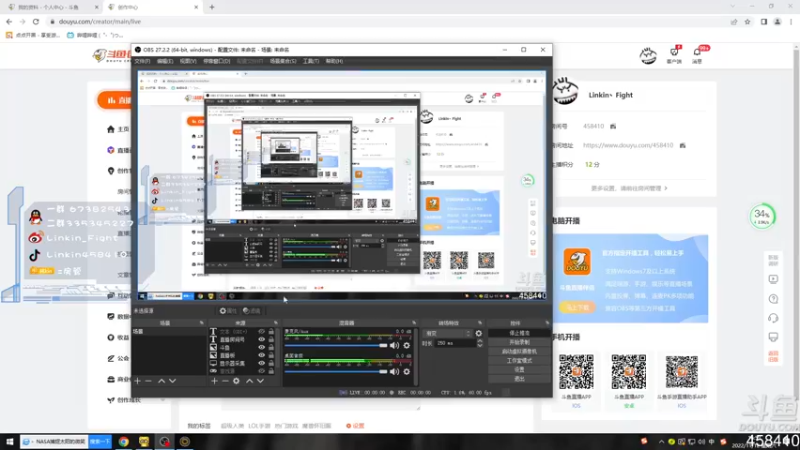Increase transition duration with up stepper arrow
The height and width of the screenshot is (450, 800).
[x=480, y=341]
